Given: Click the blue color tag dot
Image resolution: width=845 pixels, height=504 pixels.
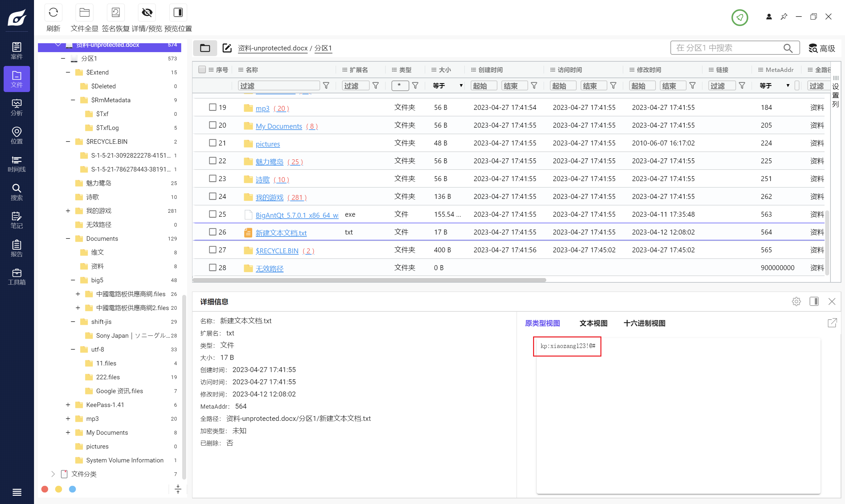Looking at the screenshot, I should point(72,489).
